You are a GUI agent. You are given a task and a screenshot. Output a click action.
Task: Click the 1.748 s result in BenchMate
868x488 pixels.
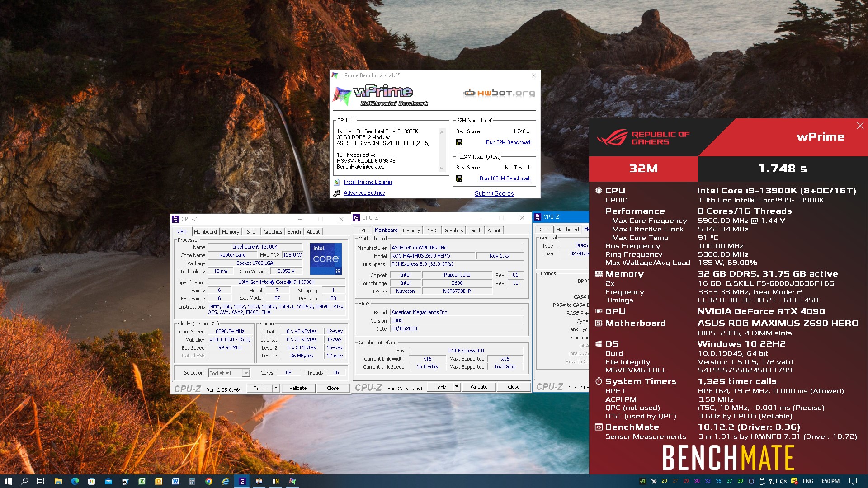click(783, 169)
